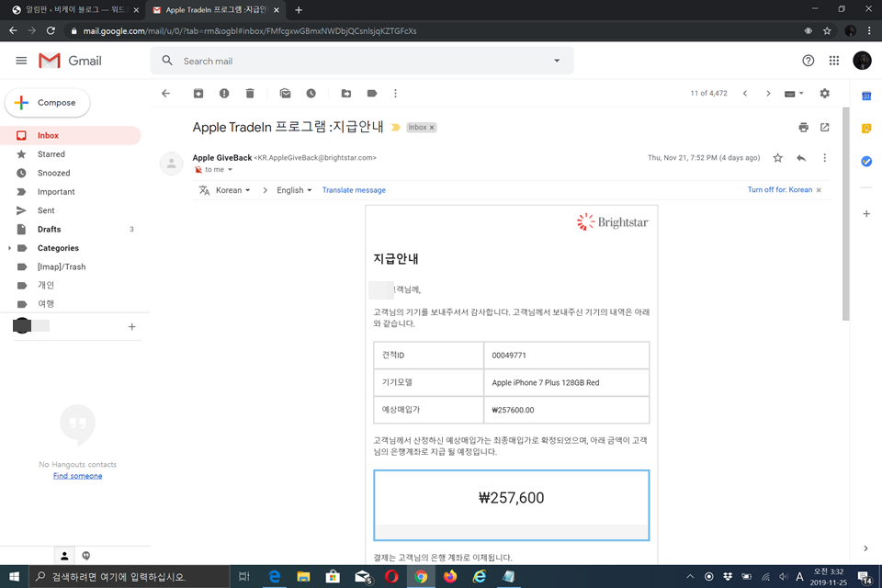The image size is (882, 588).
Task: Open the 개인 label
Action: coord(71,286)
